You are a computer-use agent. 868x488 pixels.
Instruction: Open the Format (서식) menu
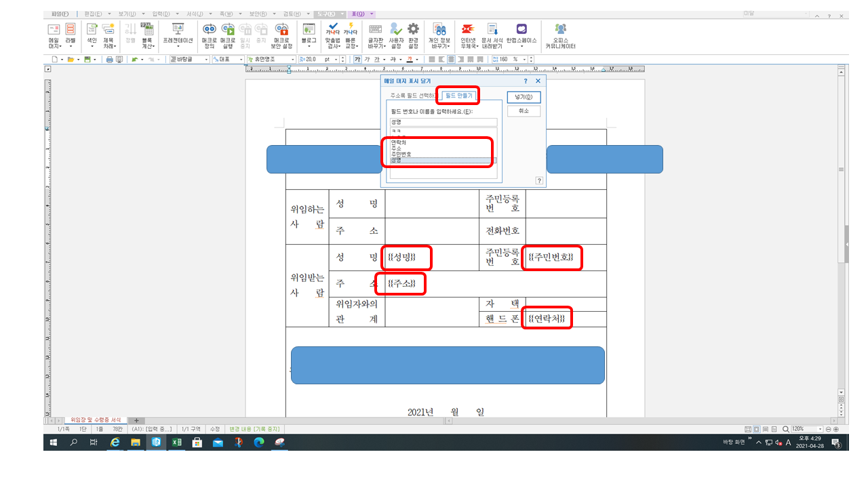[x=195, y=14]
